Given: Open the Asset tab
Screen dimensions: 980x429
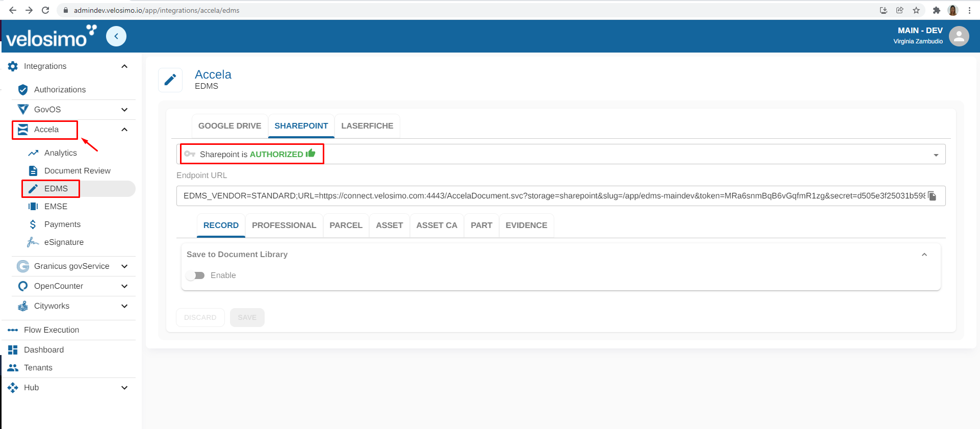Looking at the screenshot, I should click(390, 225).
